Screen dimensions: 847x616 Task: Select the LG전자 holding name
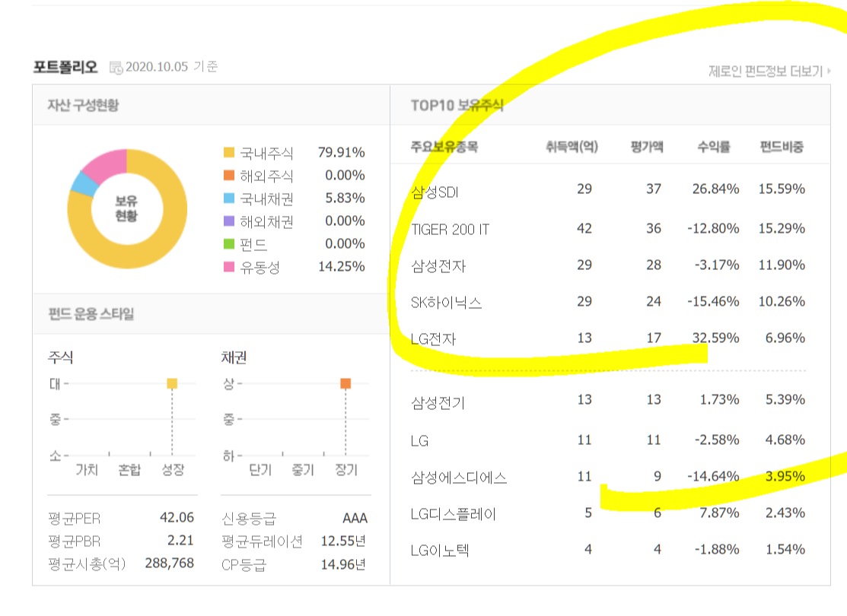433,339
